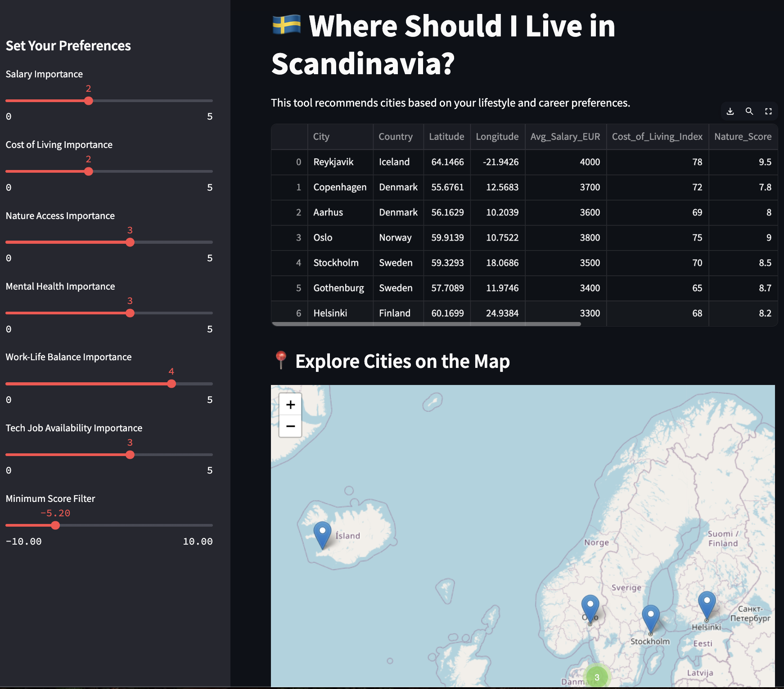Select the Copenhagen row in the table
Image resolution: width=784 pixels, height=689 pixels.
coord(340,187)
